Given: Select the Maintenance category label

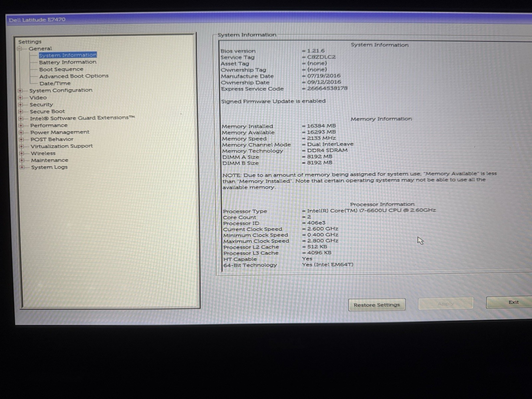Looking at the screenshot, I should coord(50,160).
